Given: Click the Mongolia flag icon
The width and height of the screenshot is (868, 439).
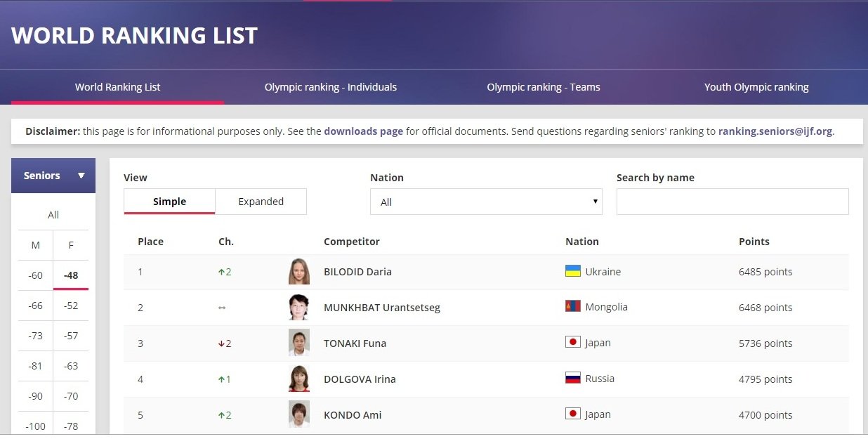Looking at the screenshot, I should pos(573,307).
